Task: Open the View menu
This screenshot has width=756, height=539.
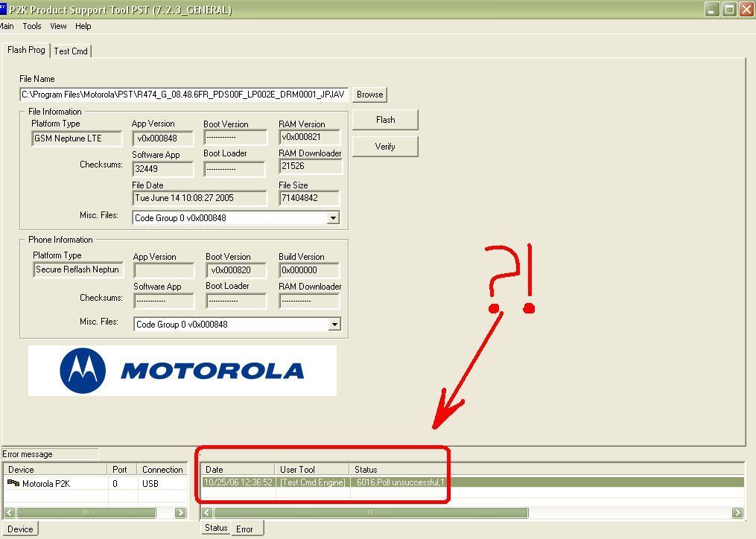Action: tap(58, 26)
